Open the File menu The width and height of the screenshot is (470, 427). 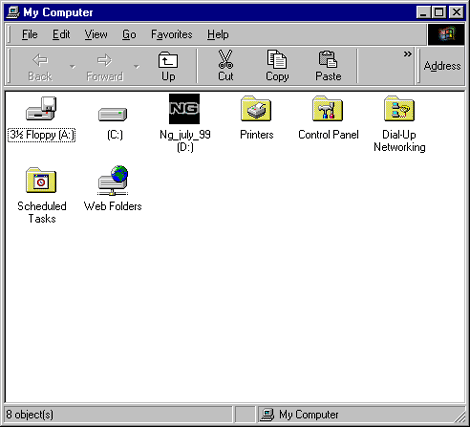(x=30, y=34)
